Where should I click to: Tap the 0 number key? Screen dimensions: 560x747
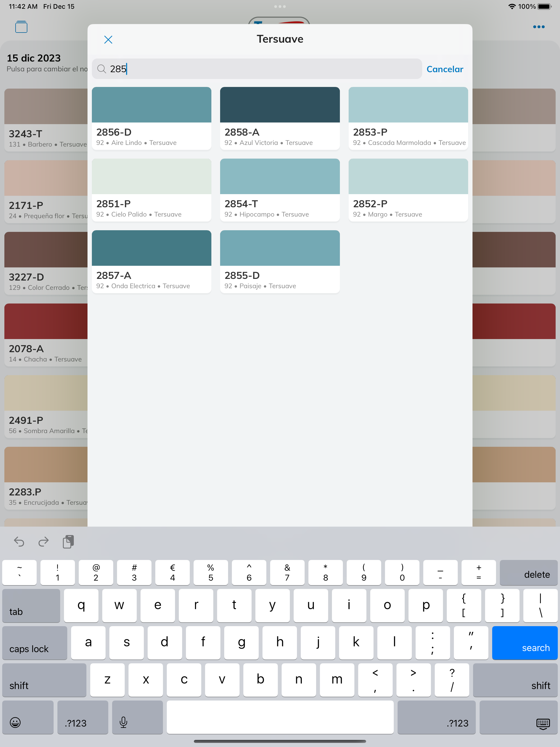click(402, 572)
